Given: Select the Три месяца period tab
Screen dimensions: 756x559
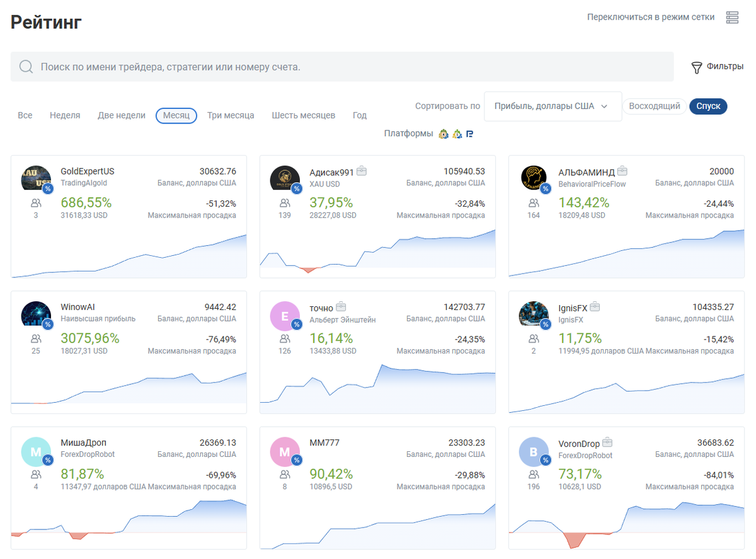Looking at the screenshot, I should coord(231,115).
